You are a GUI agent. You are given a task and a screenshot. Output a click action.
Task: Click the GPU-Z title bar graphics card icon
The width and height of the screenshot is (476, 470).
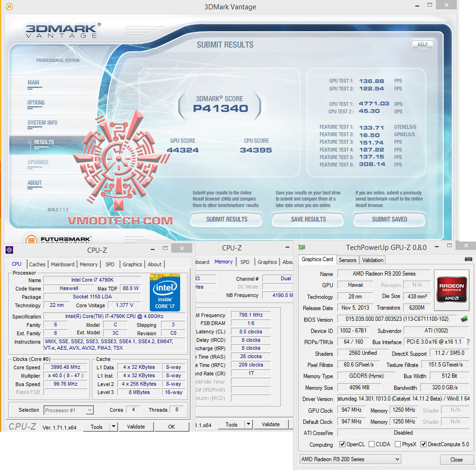[302, 247]
